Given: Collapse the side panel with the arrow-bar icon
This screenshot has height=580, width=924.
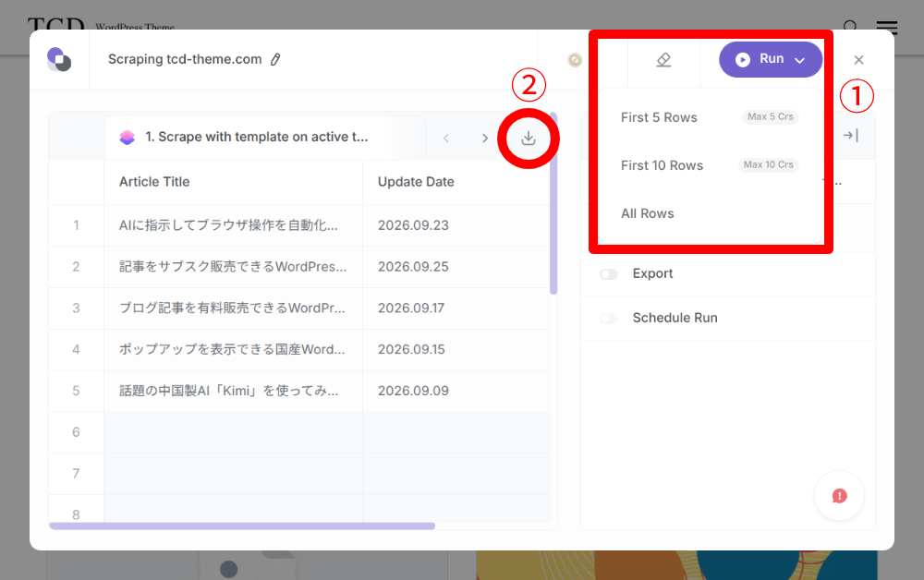Looking at the screenshot, I should coord(850,136).
